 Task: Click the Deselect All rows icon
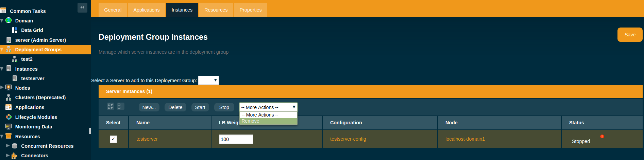119,106
